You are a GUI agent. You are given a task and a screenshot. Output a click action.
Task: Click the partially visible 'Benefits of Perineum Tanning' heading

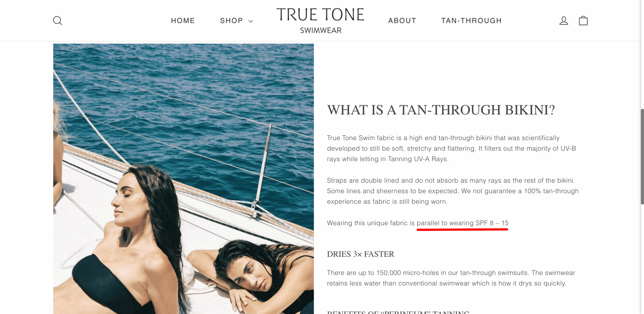point(398,312)
